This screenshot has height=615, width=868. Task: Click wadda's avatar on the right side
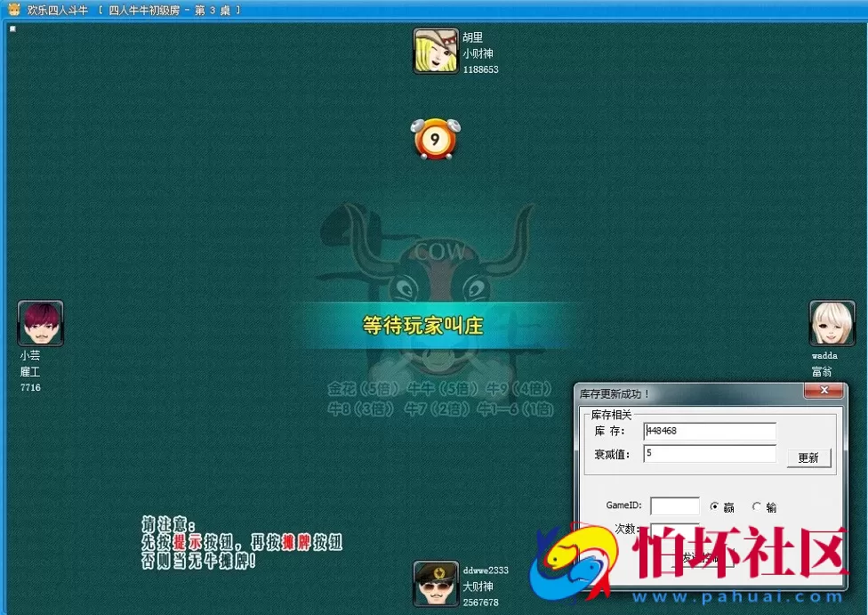pos(831,320)
